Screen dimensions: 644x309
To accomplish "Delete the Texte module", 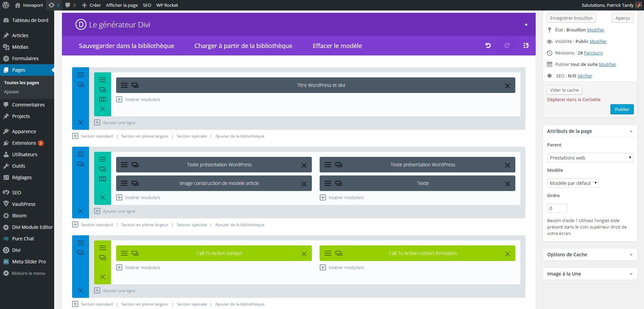I will point(507,184).
